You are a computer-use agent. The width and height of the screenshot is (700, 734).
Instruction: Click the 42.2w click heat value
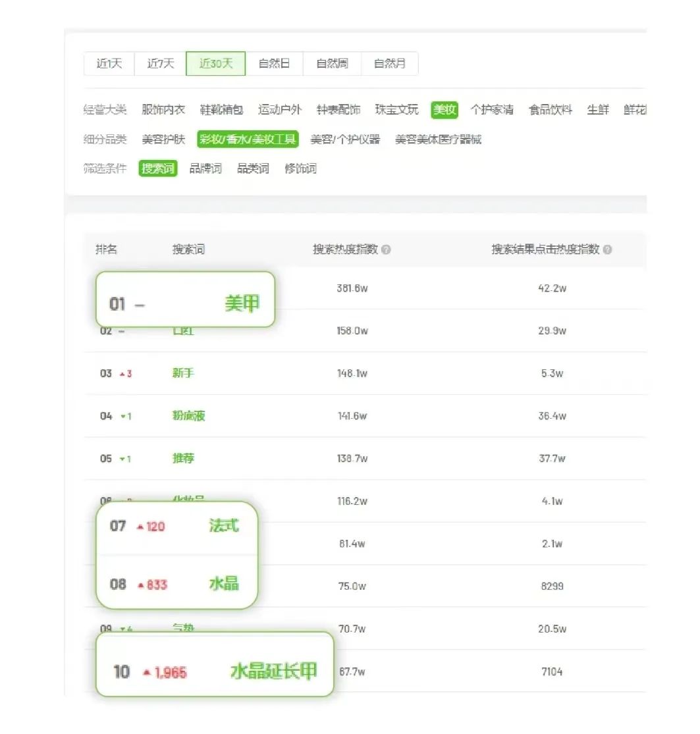(x=552, y=288)
